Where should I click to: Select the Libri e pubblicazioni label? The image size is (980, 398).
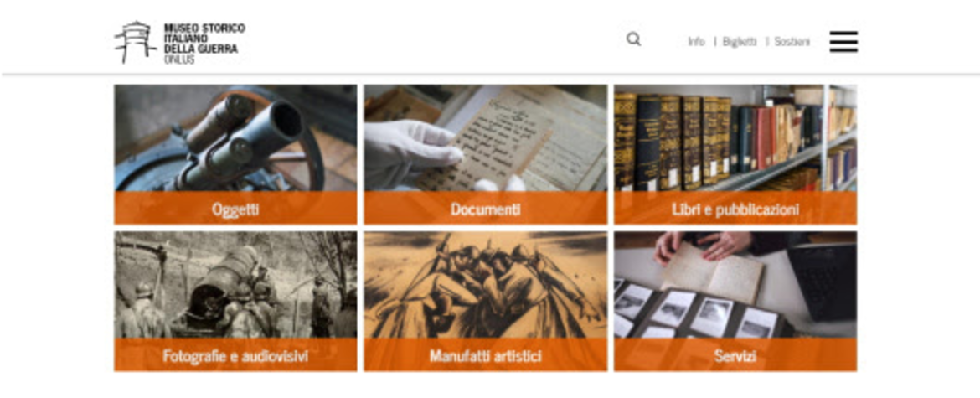pos(735,209)
